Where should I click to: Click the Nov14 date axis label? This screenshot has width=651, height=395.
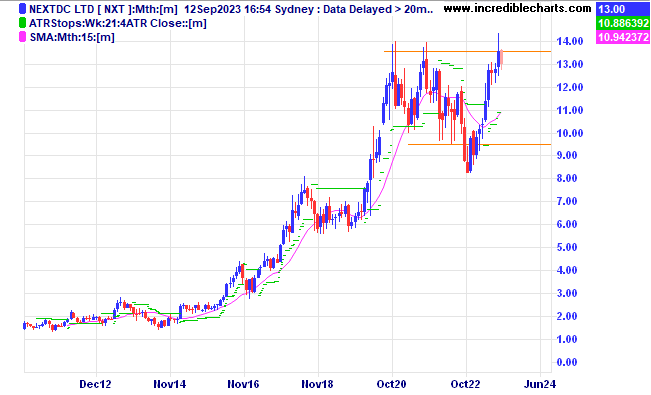click(x=170, y=384)
